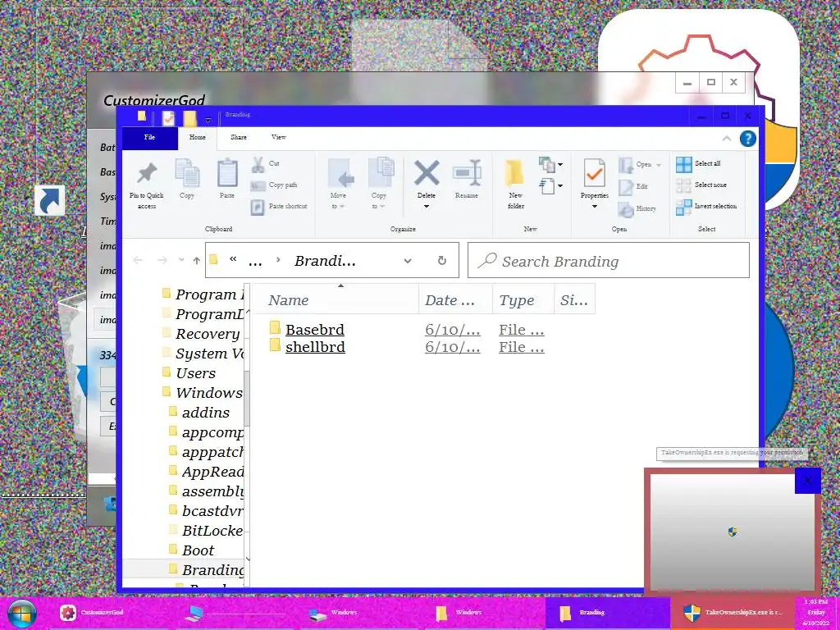Click Pin to Quick access icon
Viewport: 840px width, 630px height.
(x=147, y=174)
